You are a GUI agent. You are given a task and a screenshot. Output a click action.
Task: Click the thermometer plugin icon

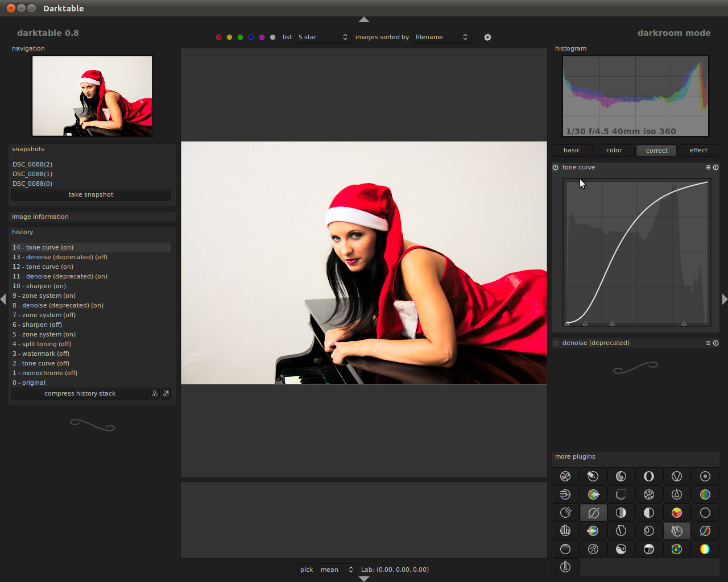coord(565,567)
